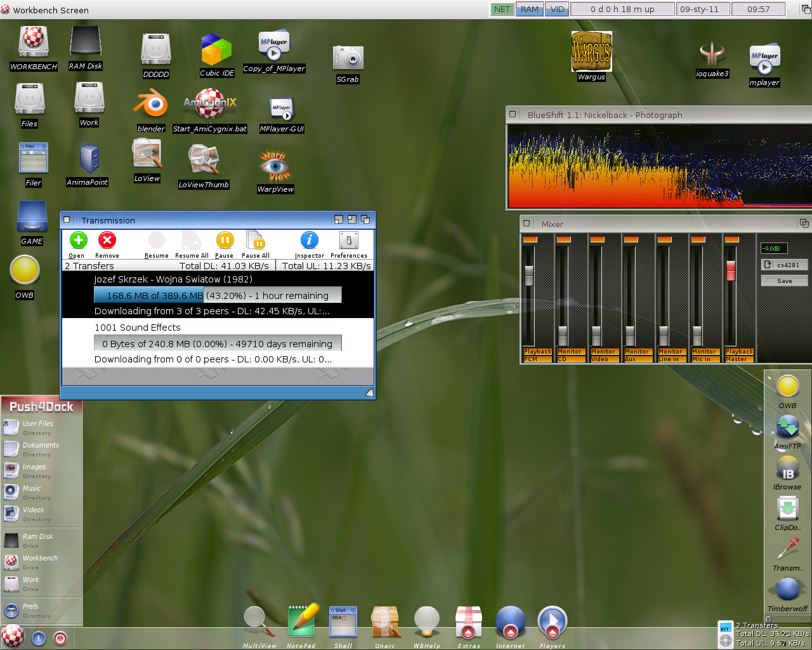
Task: Open User Files directory in Push4Dock
Action: tap(41, 428)
